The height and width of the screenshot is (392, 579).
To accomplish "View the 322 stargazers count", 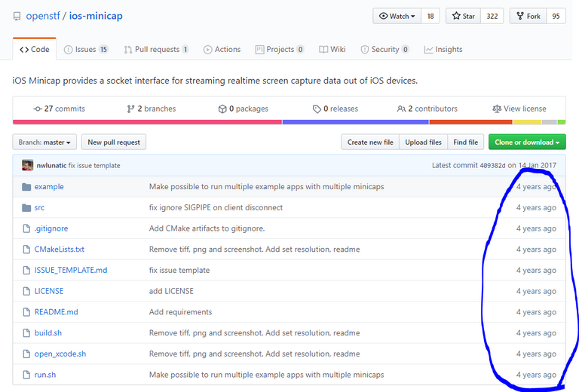I will tap(492, 17).
